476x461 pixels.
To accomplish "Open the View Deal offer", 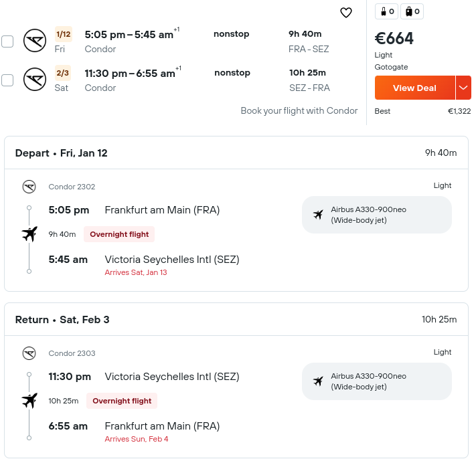I will (414, 88).
